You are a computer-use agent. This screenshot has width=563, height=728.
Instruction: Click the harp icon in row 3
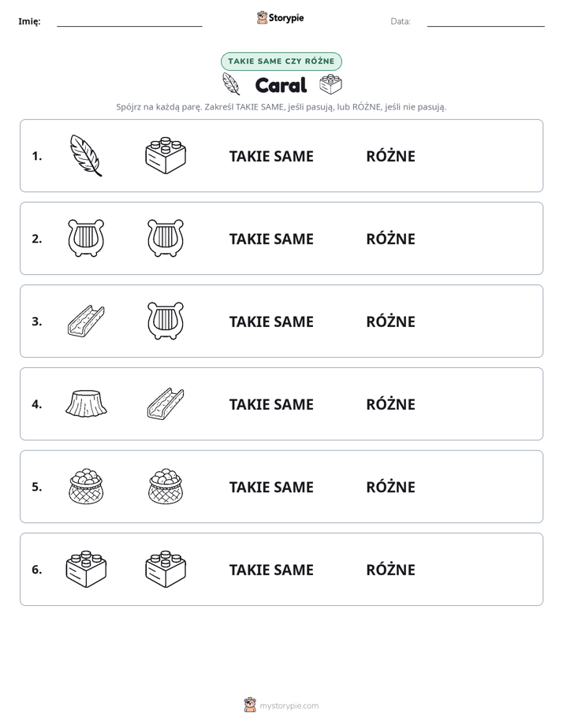coord(166,321)
